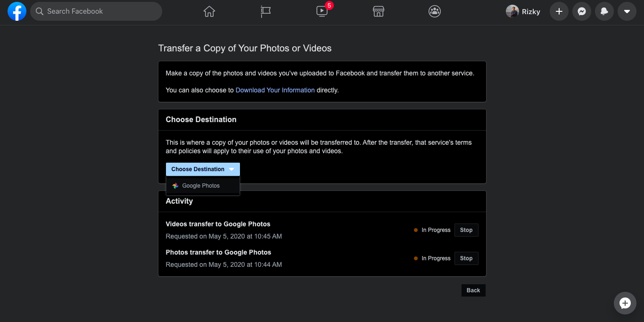
Task: Click the search magnifier icon
Action: [x=40, y=11]
